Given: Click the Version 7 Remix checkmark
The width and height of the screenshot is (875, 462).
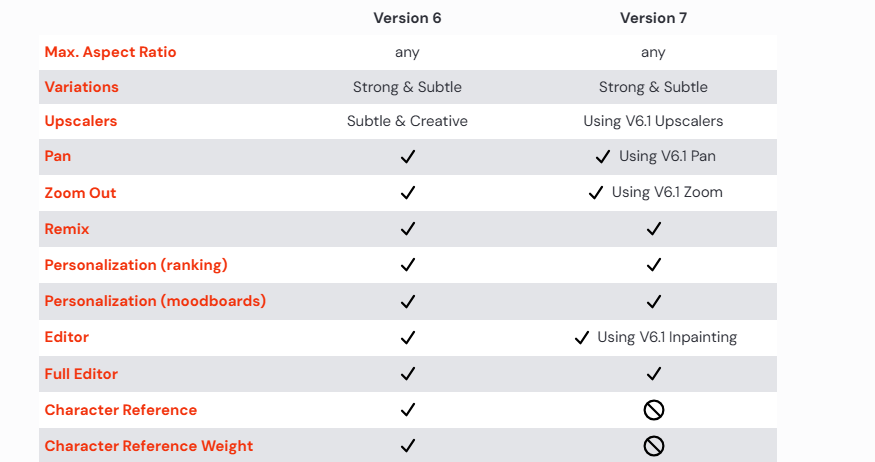Looking at the screenshot, I should pos(654,229).
